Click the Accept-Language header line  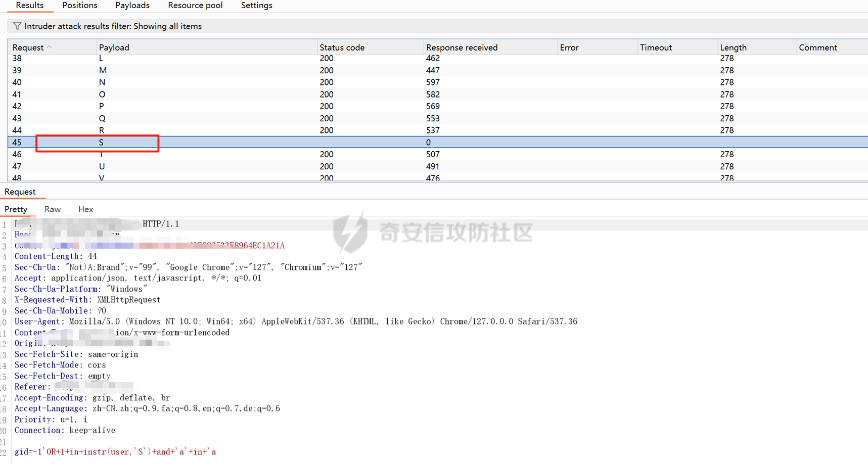click(x=147, y=408)
